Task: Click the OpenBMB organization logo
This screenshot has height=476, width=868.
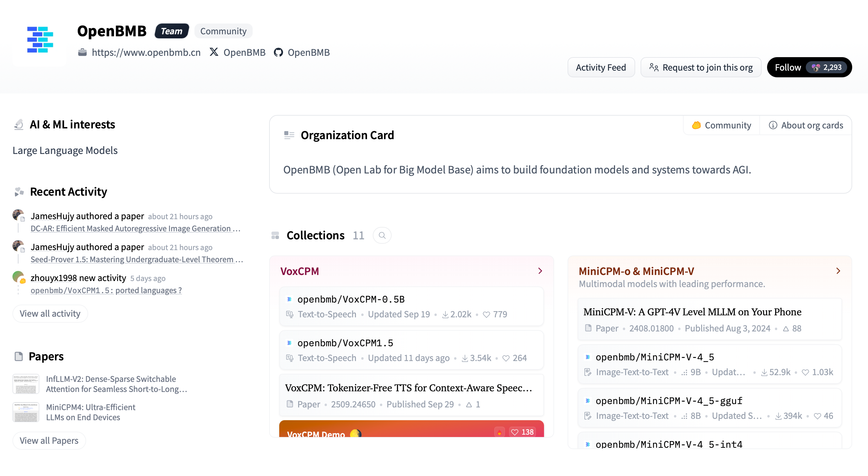Action: point(40,40)
